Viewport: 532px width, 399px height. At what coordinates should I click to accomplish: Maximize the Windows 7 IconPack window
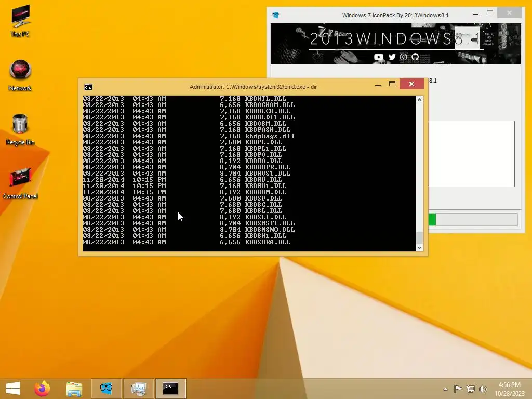[489, 13]
